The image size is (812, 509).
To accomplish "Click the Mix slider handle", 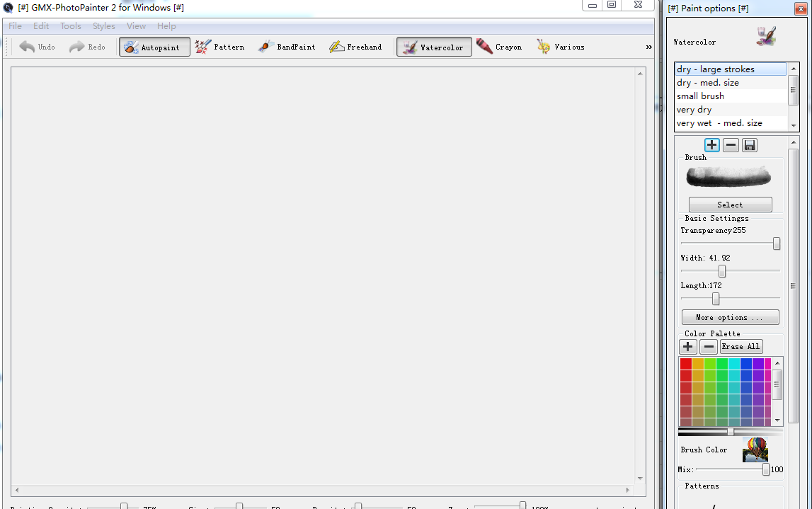I will pos(765,469).
